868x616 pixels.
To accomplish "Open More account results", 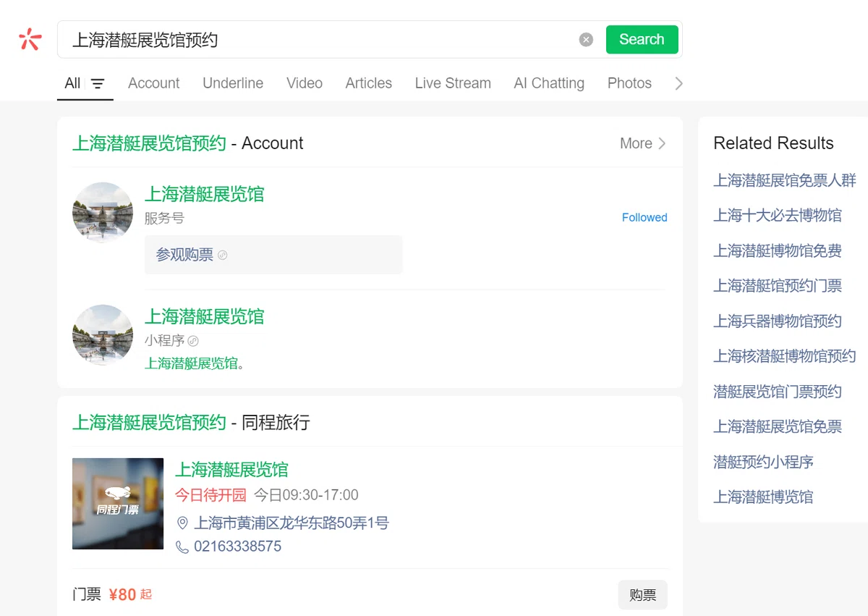I will (x=643, y=143).
